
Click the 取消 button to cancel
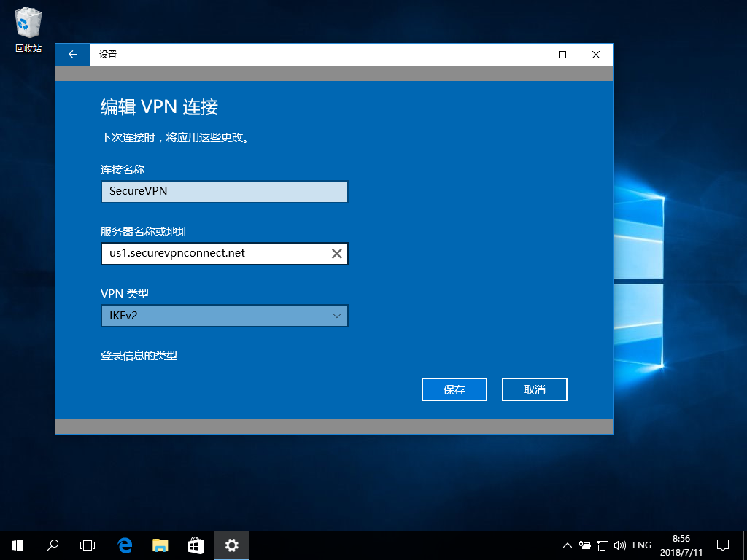(534, 389)
